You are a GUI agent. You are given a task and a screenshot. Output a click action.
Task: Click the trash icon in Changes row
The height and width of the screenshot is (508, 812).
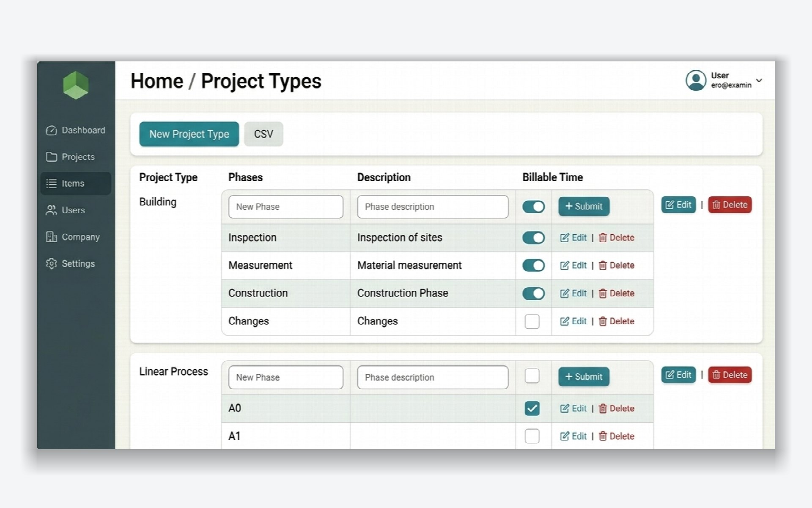point(603,321)
